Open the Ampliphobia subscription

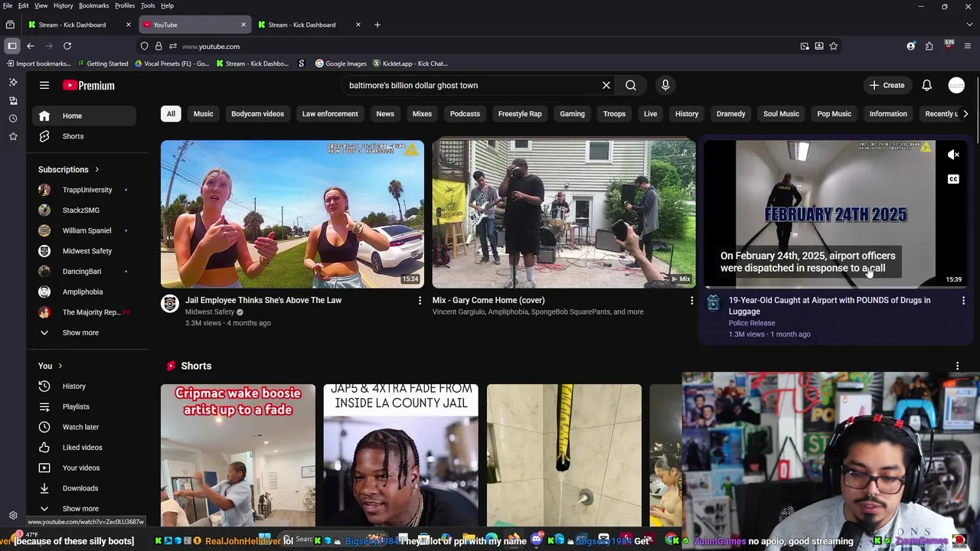pos(84,292)
